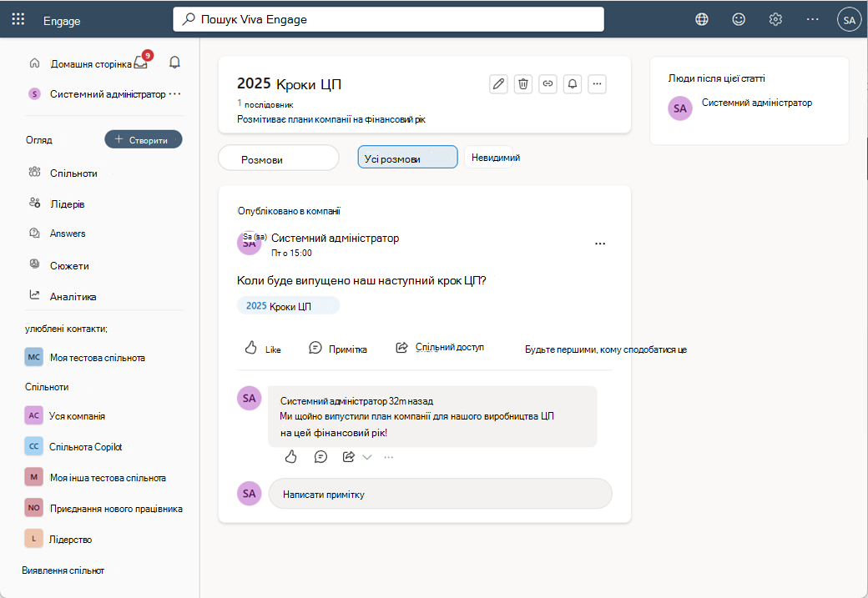Click Примітка to comment on post

338,349
